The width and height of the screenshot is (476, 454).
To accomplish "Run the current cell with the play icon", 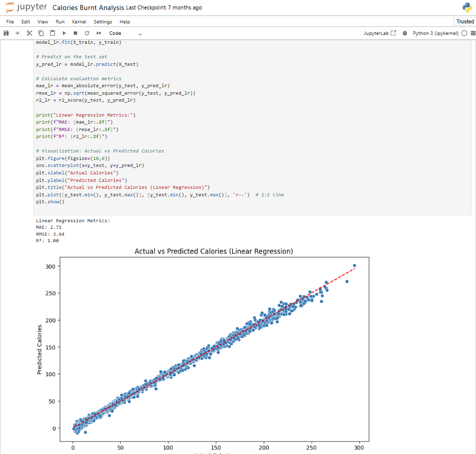I will 64,33.
